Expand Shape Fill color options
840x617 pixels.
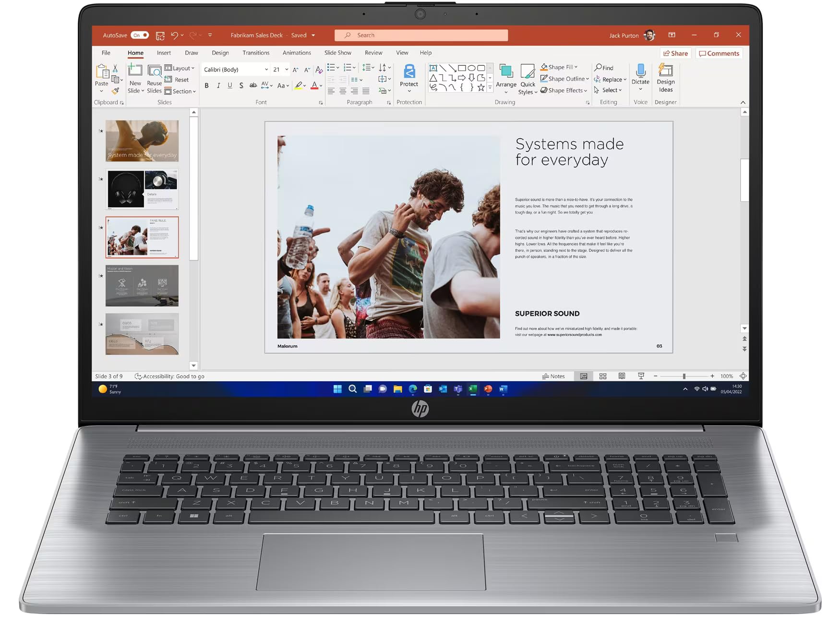576,67
